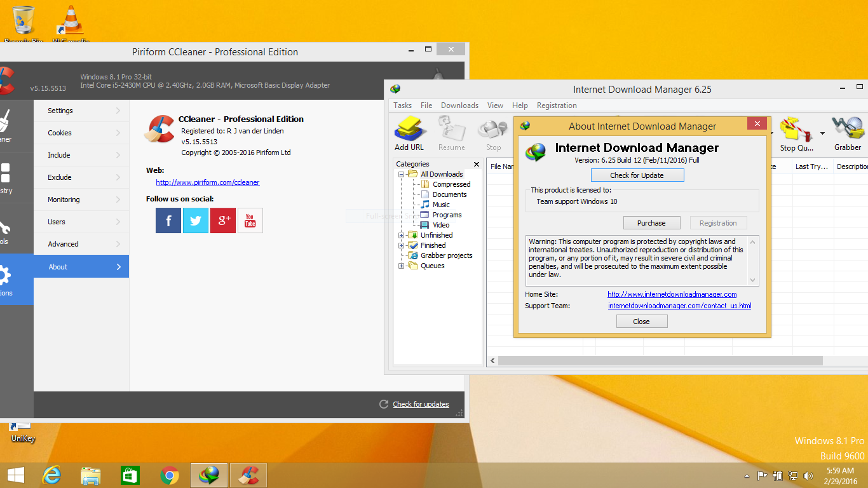
Task: Open Exclude section in CCleaner options
Action: pos(81,177)
